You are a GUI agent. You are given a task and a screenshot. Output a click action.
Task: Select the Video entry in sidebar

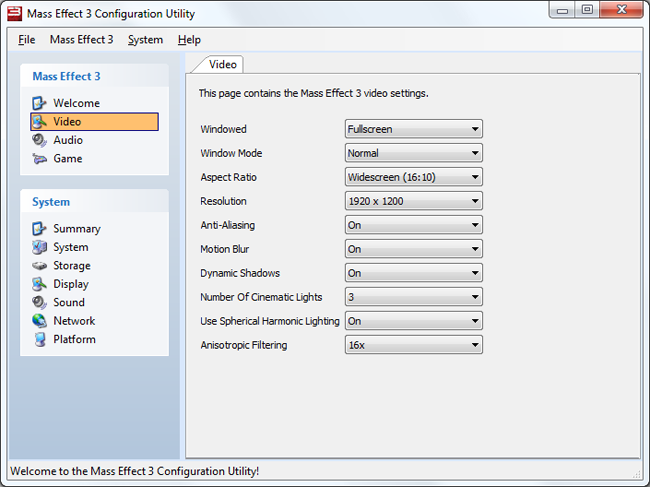click(x=95, y=122)
